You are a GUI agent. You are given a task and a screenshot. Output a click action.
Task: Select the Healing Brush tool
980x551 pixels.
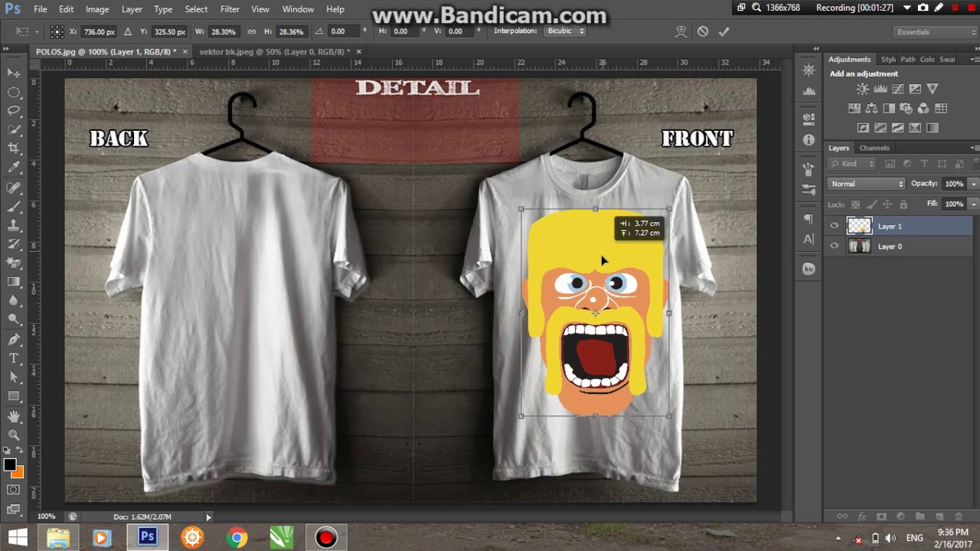click(x=14, y=187)
